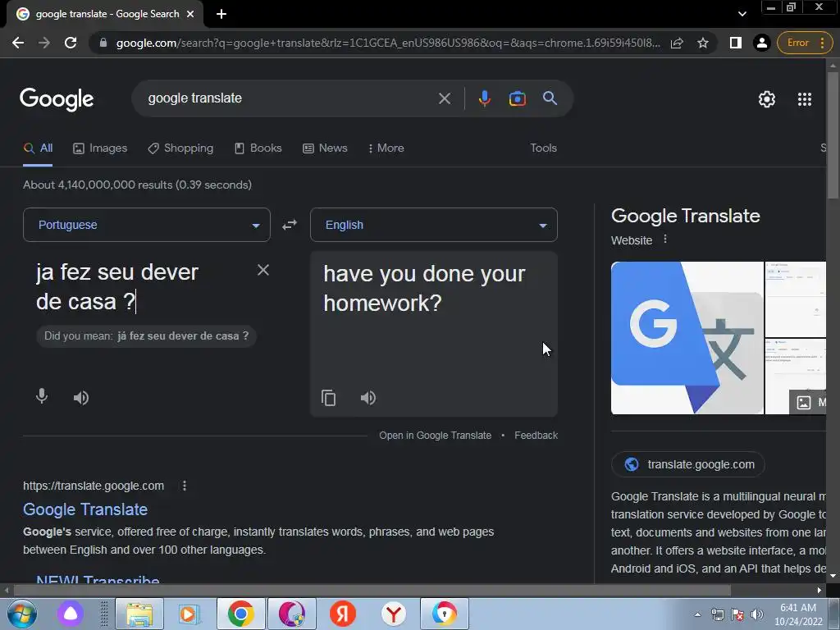
Task: Clear the Portuguese source text
Action: tap(263, 270)
